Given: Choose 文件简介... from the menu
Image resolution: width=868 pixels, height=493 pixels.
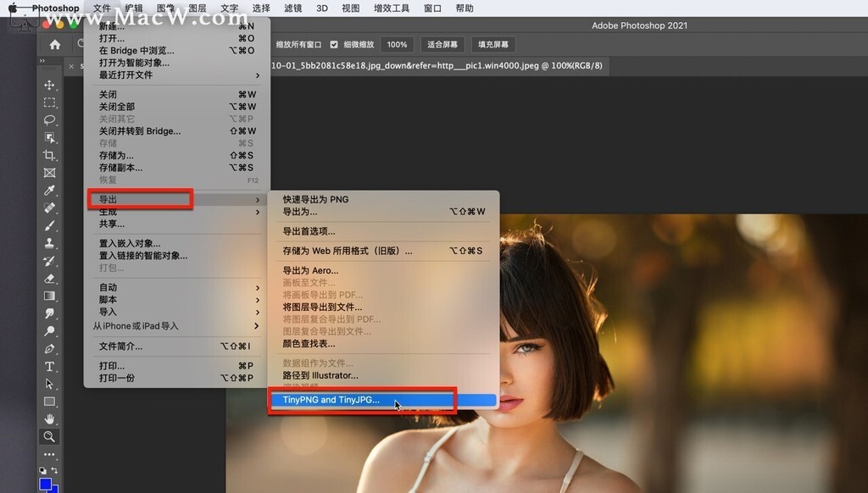Looking at the screenshot, I should [x=177, y=346].
